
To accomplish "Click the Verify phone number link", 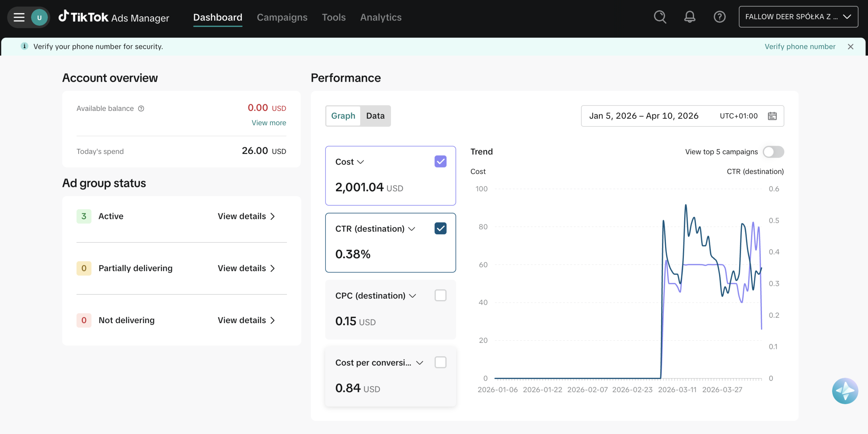I will click(800, 47).
